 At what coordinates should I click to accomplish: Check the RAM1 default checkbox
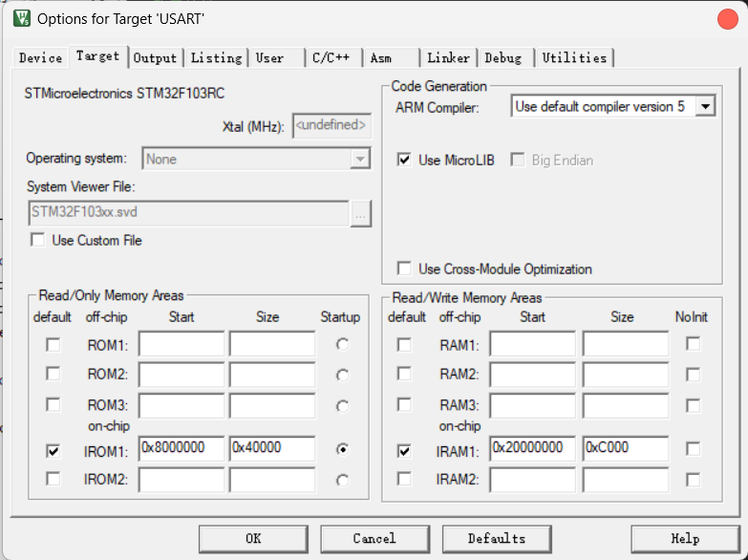(404, 345)
